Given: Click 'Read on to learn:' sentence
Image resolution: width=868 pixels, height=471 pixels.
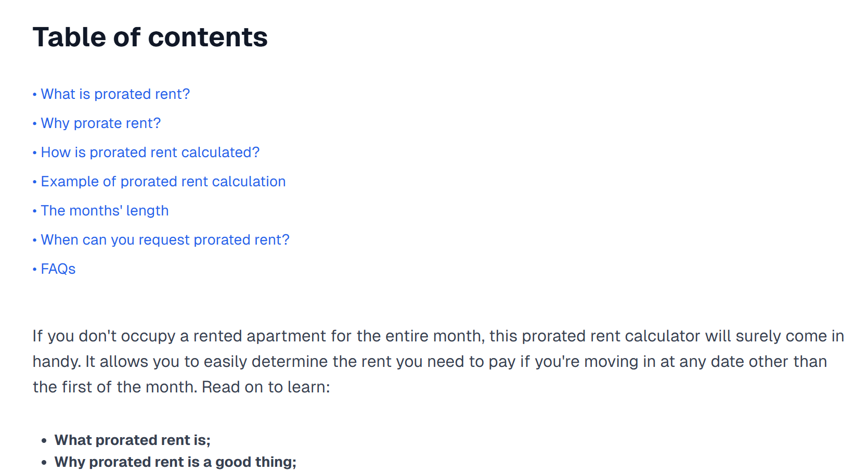Looking at the screenshot, I should pos(266,387).
